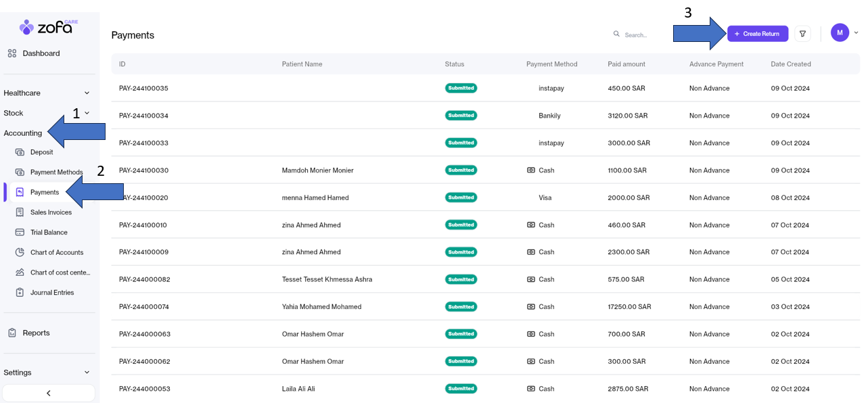
Task: Select Payments in the Accounting menu
Action: point(45,192)
